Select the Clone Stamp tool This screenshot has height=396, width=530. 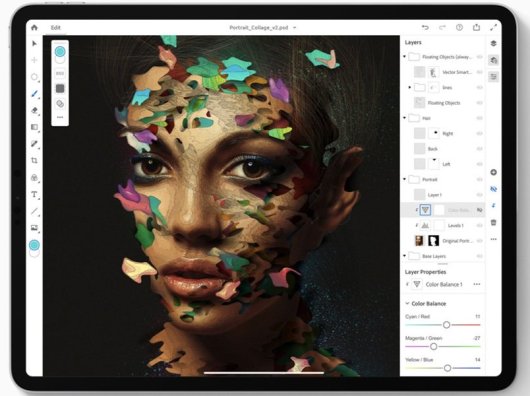point(34,177)
